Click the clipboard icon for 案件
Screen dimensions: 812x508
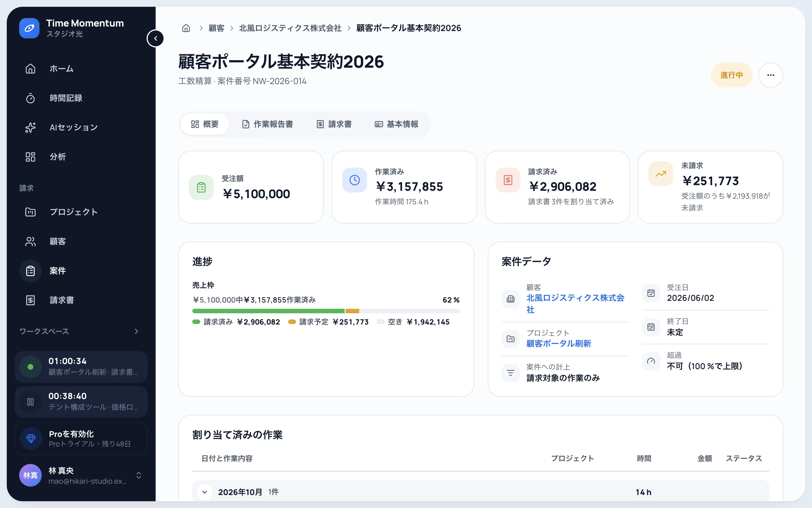tap(30, 271)
